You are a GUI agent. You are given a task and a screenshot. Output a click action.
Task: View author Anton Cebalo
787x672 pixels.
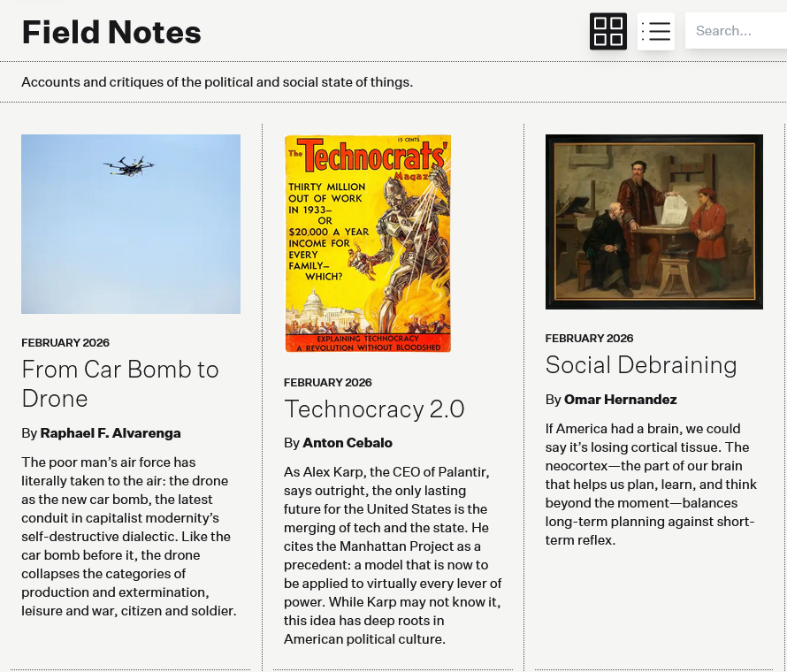pos(348,443)
